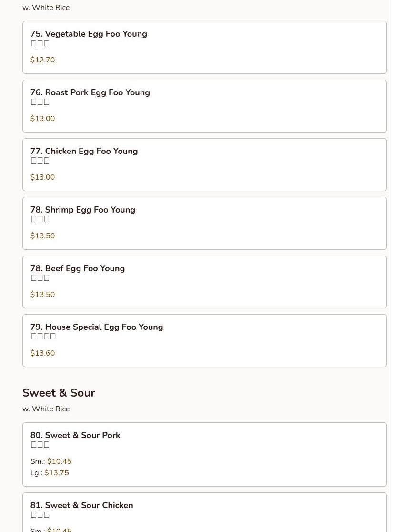This screenshot has width=402, height=532.
Task: Choose Chicken Egg Foo Young from the menu
Action: pos(84,151)
